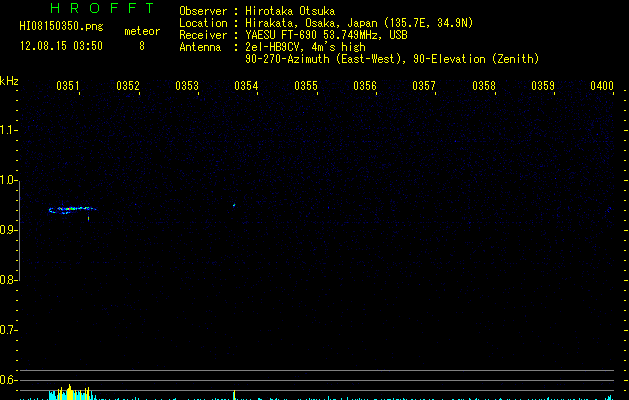Click the 1.1 kHz frequency label

7,130
